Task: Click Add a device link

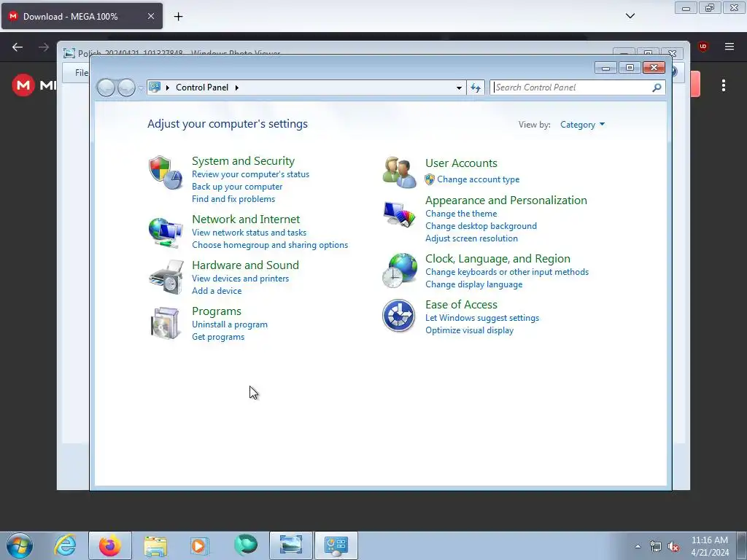Action: pos(216,291)
